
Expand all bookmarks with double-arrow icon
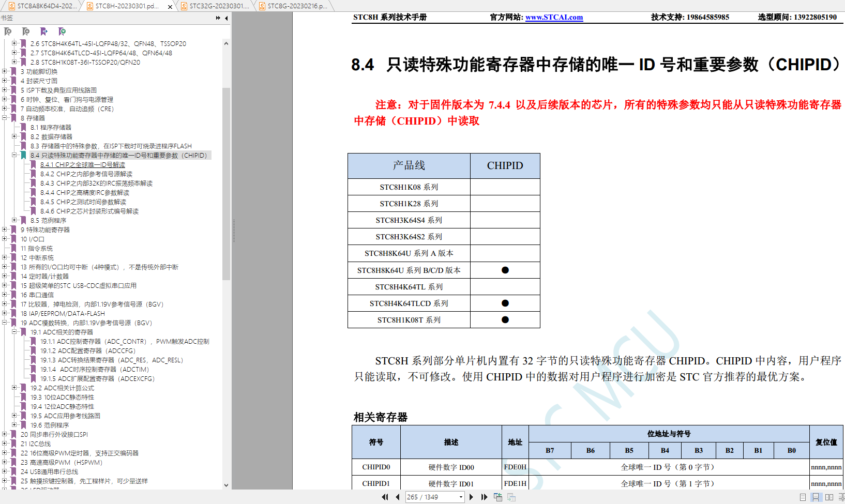218,18
